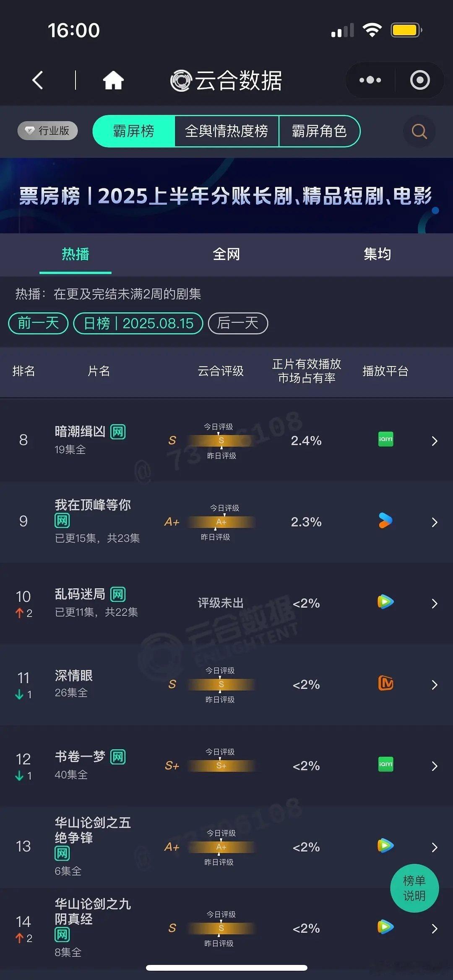453x980 pixels.
Task: Tap the mini-program close circle icon
Action: coord(420,80)
